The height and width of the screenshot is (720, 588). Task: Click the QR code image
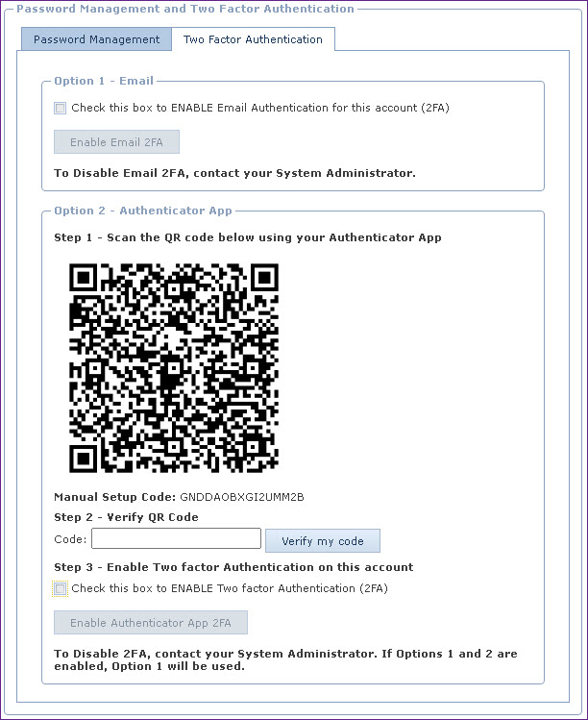tap(174, 368)
